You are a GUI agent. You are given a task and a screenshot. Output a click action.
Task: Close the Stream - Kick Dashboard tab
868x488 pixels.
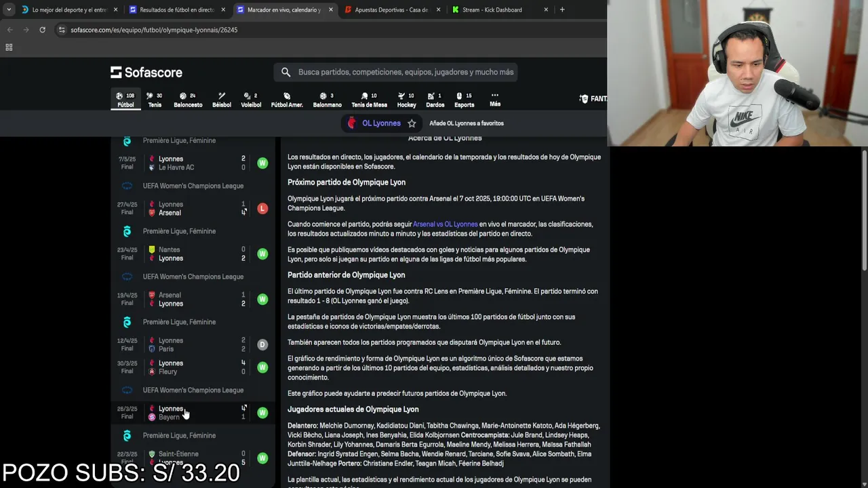[x=546, y=9]
